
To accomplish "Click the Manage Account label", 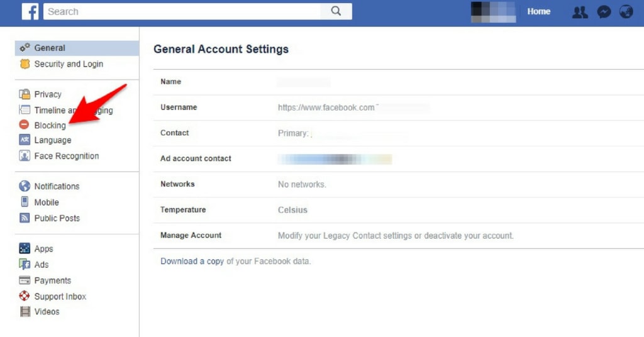I will pos(191,235).
